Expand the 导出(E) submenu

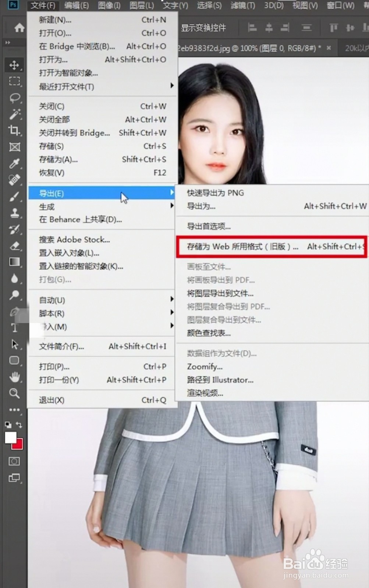point(102,193)
